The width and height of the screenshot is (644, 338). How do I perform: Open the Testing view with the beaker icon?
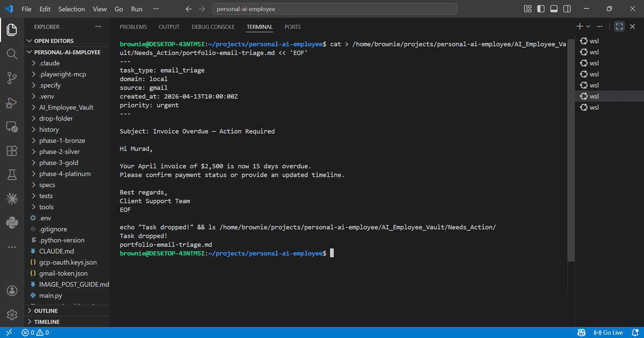coord(12,174)
